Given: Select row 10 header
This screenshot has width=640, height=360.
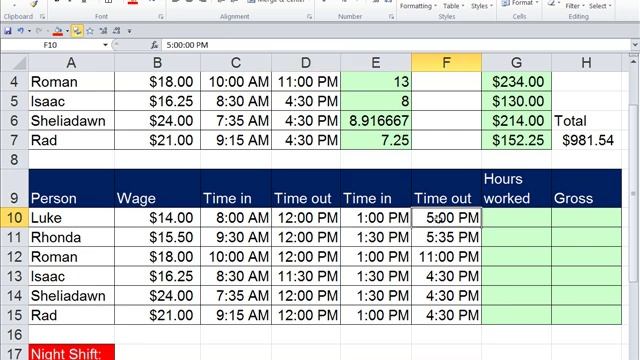Looking at the screenshot, I should pos(14,218).
